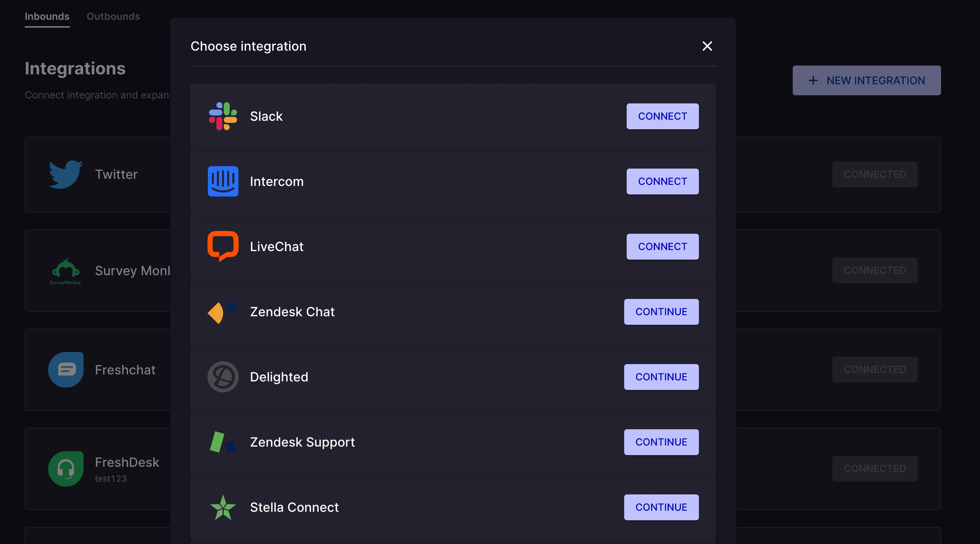Connect the LiveChat integration

[x=662, y=246]
